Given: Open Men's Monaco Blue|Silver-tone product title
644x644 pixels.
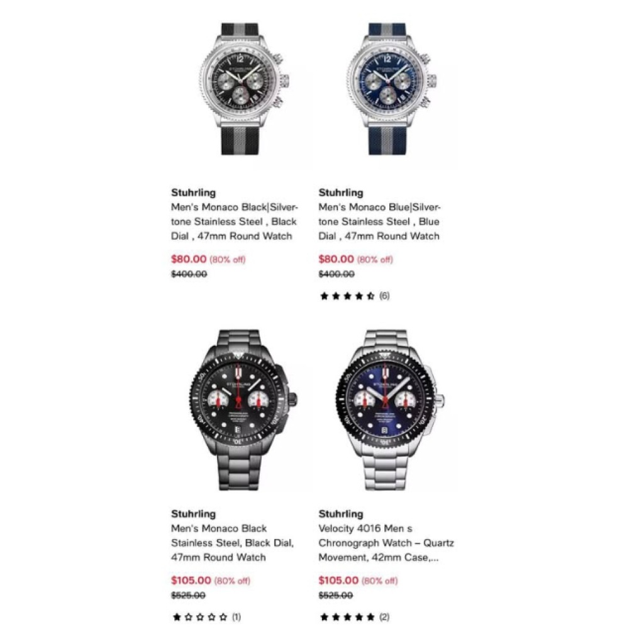Looking at the screenshot, I should click(x=379, y=221).
